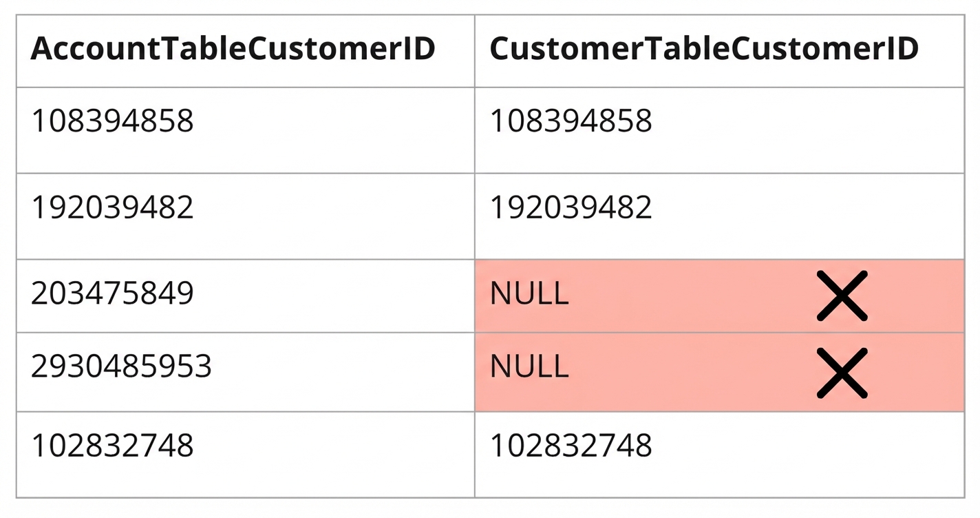The image size is (980, 518).
Task: Select 102832748 in the CustomerTableCustomerID column
Action: click(571, 446)
